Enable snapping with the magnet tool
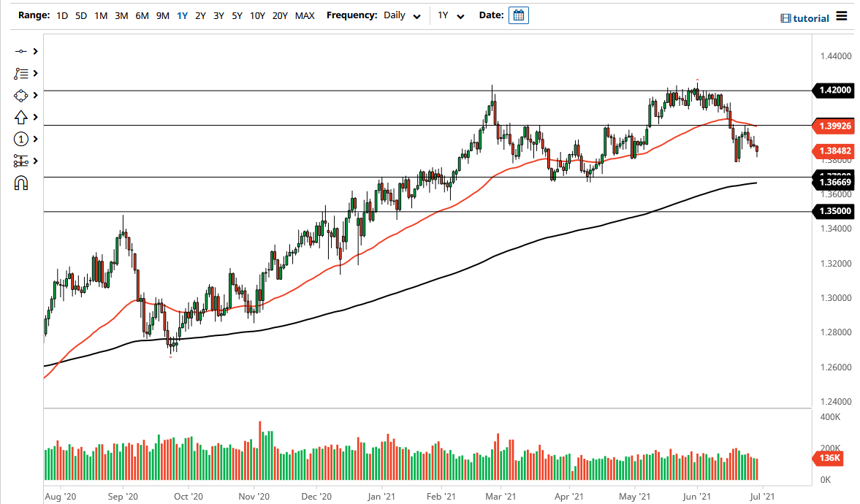The width and height of the screenshot is (860, 504). click(20, 183)
